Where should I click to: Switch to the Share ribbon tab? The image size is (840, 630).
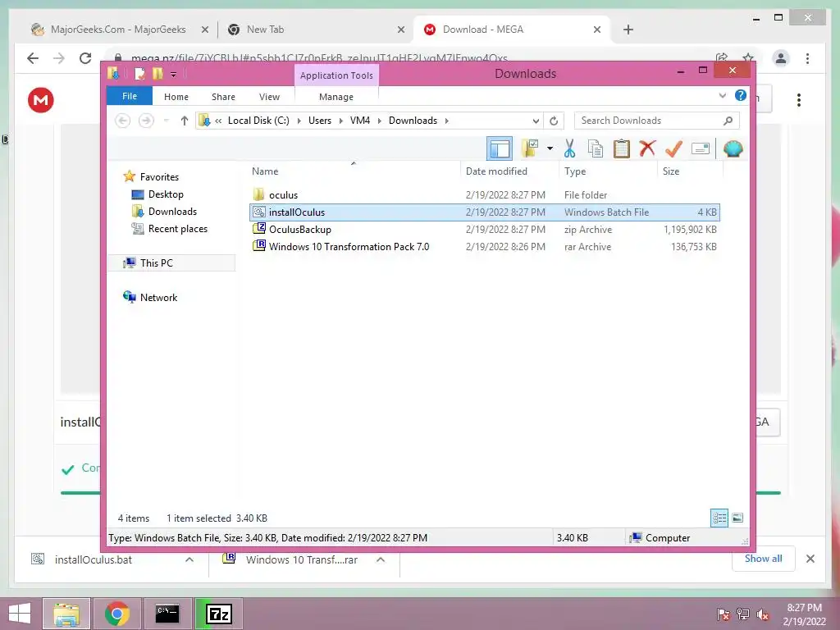[223, 97]
